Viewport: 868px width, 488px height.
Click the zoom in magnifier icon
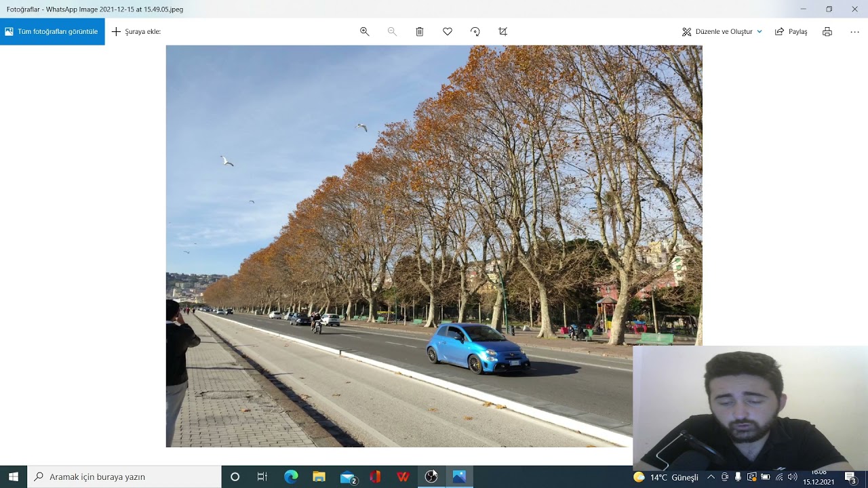click(365, 32)
